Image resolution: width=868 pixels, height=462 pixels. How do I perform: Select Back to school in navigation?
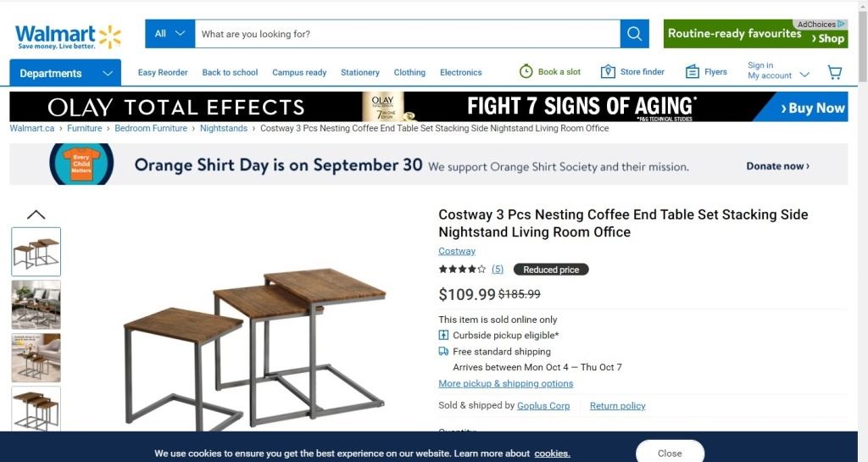tap(230, 73)
